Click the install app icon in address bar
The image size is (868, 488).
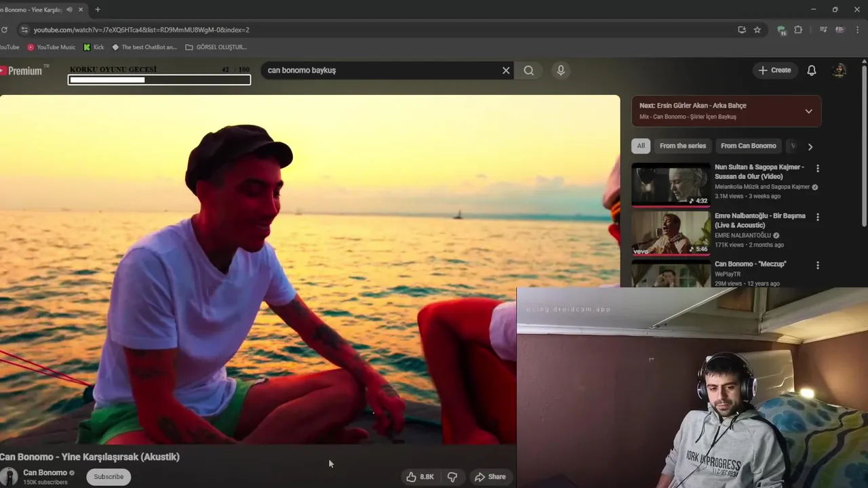[742, 30]
